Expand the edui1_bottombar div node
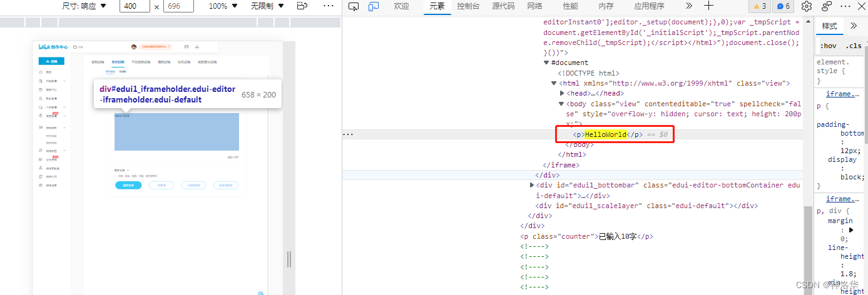The image size is (868, 295). pos(532,185)
